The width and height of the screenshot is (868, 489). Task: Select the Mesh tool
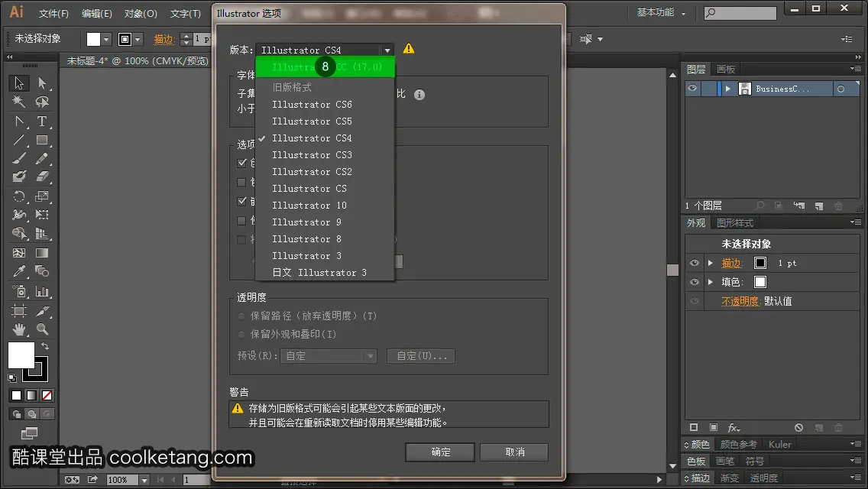19,253
